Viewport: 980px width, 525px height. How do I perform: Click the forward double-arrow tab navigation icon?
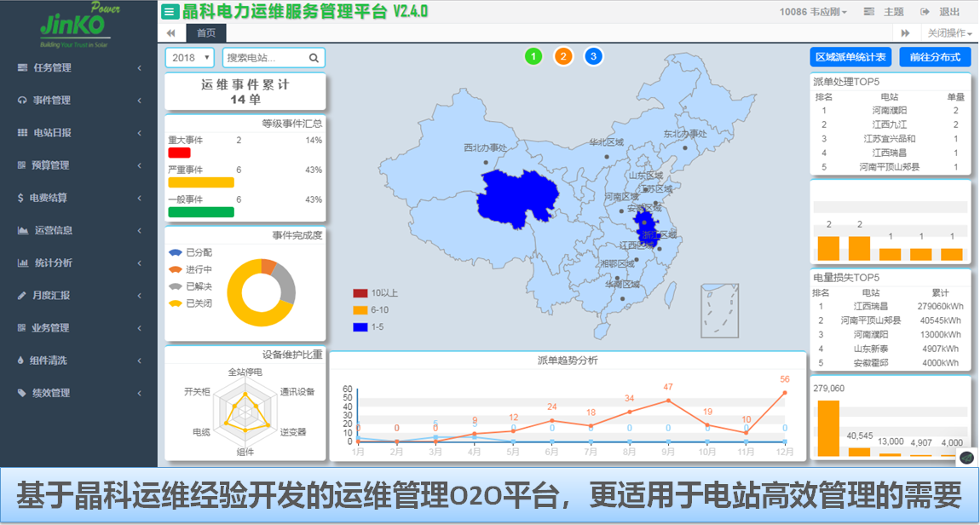(x=906, y=33)
